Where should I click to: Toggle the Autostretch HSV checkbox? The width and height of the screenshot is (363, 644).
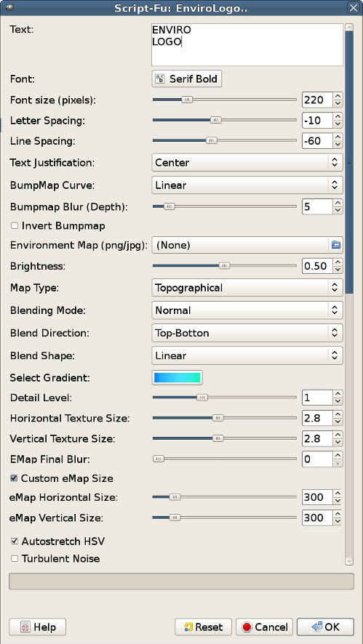pyautogui.click(x=15, y=542)
